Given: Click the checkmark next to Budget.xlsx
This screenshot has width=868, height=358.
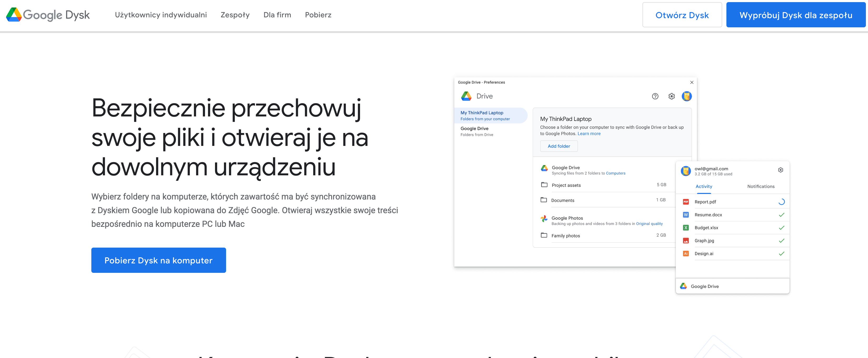Looking at the screenshot, I should (x=781, y=228).
